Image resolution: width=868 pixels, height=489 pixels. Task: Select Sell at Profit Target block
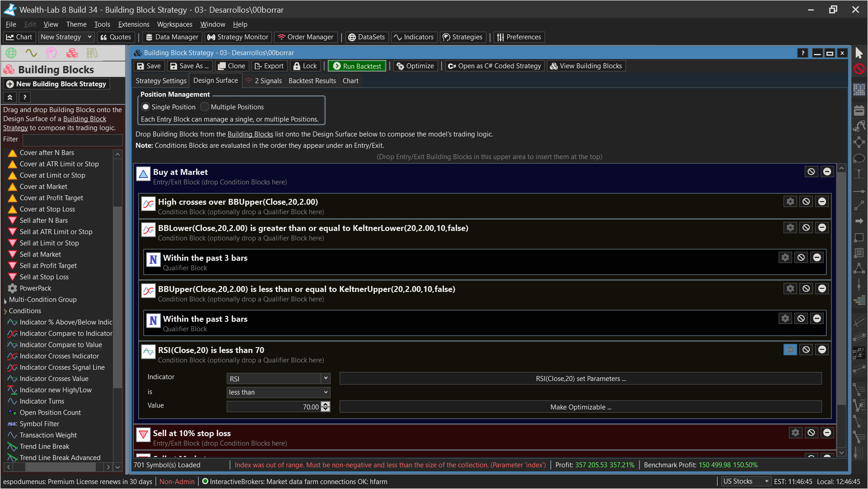click(x=48, y=266)
